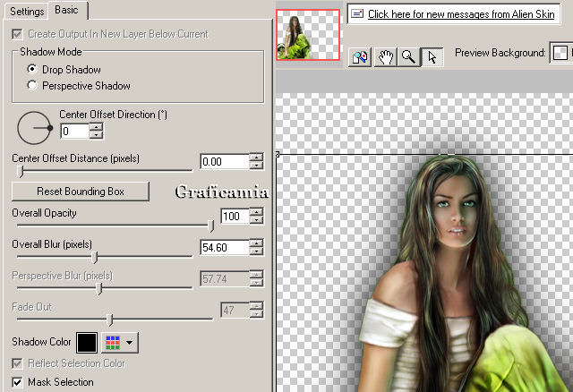This screenshot has width=573, height=392.
Task: Click the Overall Opacity value field
Action: click(235, 216)
